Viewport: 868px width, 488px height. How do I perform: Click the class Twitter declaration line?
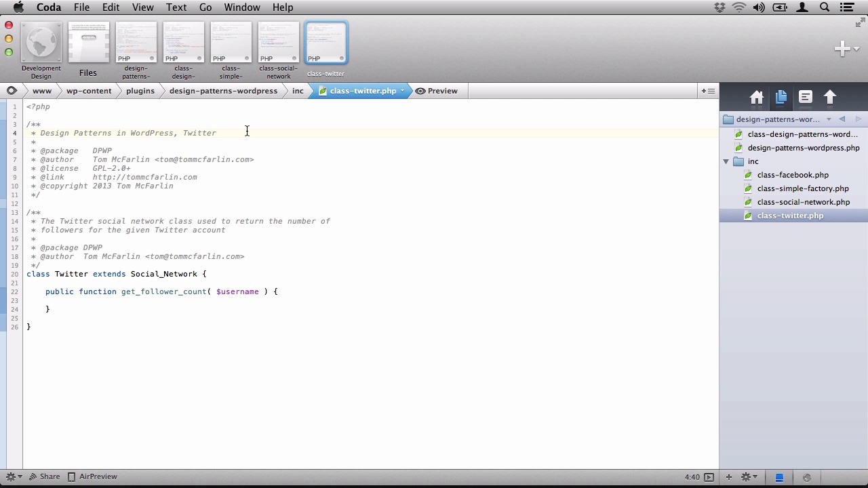pyautogui.click(x=117, y=274)
